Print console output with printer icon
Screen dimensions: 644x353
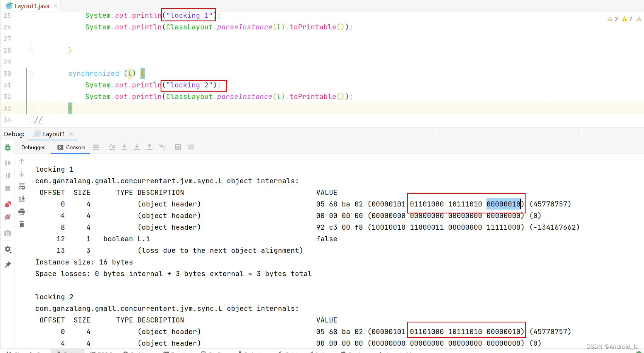pyautogui.click(x=22, y=211)
